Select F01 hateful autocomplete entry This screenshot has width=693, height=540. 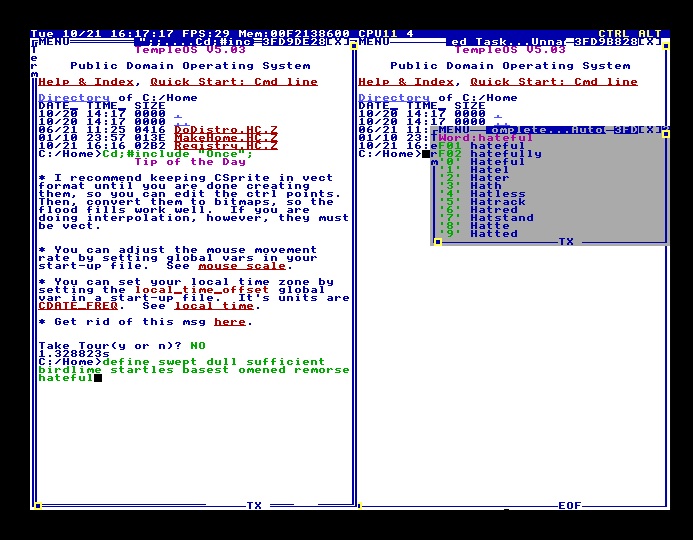[x=482, y=146]
